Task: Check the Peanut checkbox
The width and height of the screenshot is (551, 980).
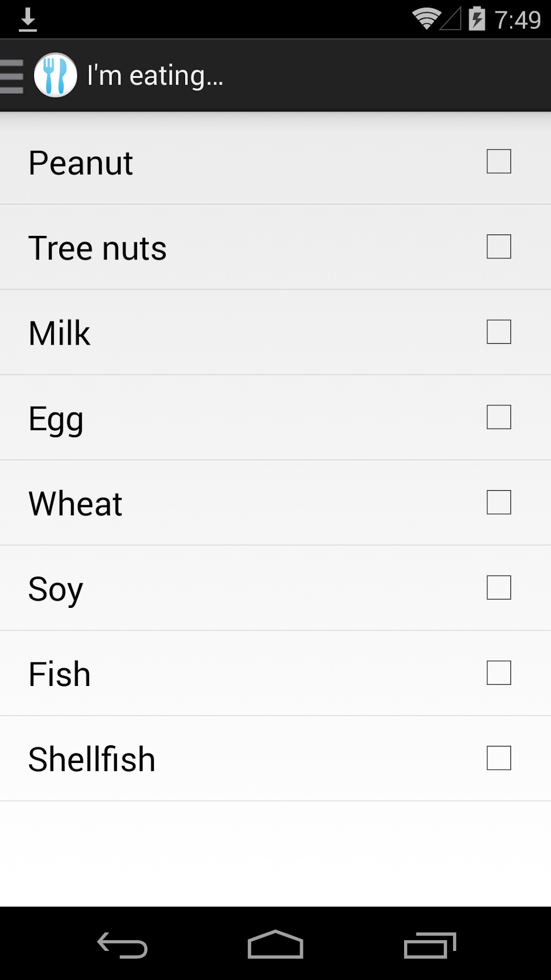Action: point(498,162)
